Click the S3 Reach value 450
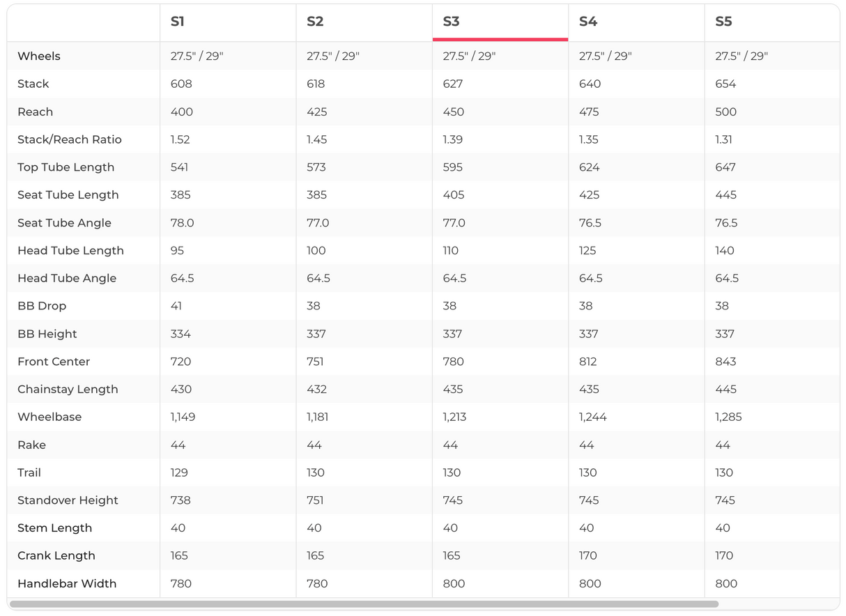This screenshot has height=616, width=846. click(453, 111)
